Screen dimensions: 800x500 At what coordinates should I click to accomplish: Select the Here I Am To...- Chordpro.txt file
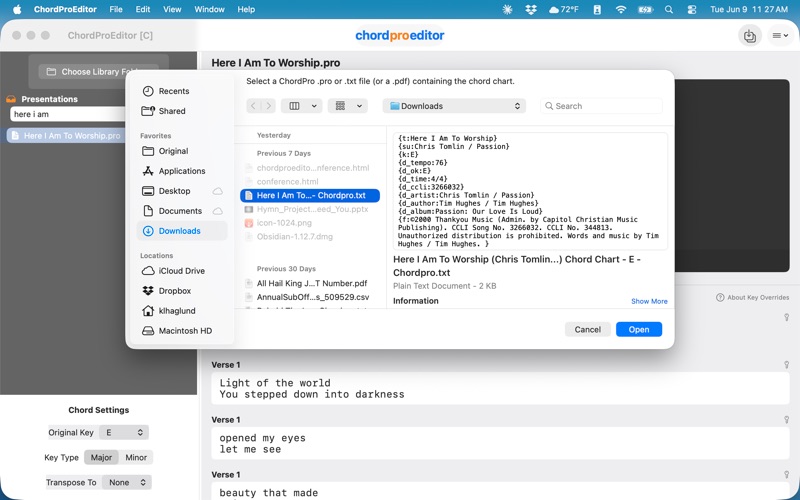click(x=310, y=195)
